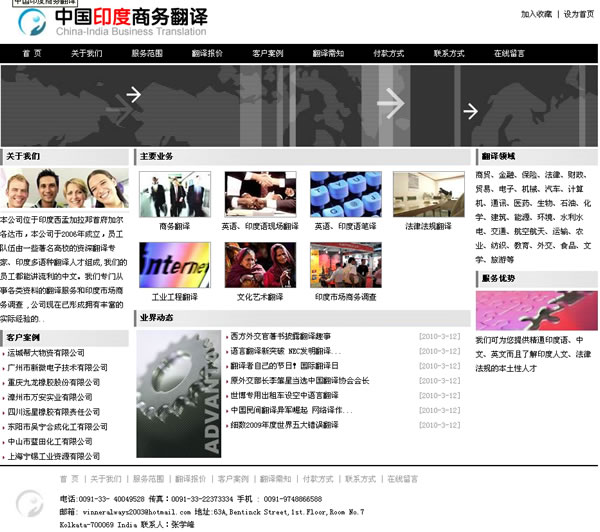Click the white arrow in the banner
The image size is (600, 532).
pyautogui.click(x=390, y=102)
